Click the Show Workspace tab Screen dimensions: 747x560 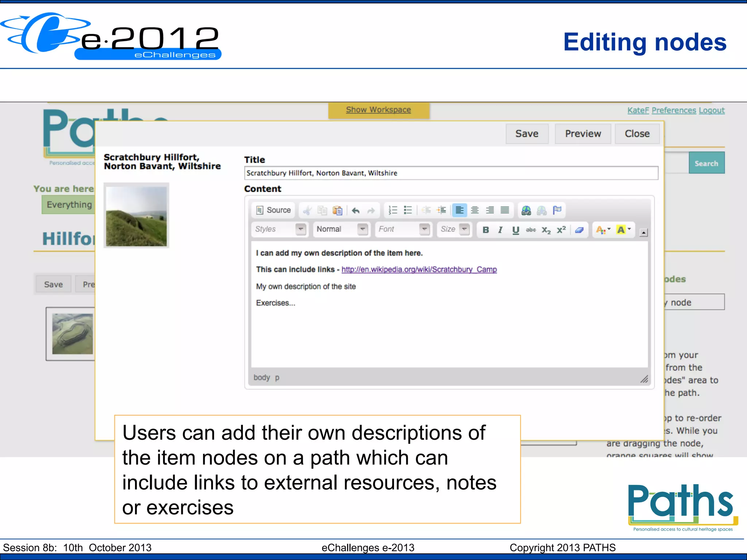point(378,110)
